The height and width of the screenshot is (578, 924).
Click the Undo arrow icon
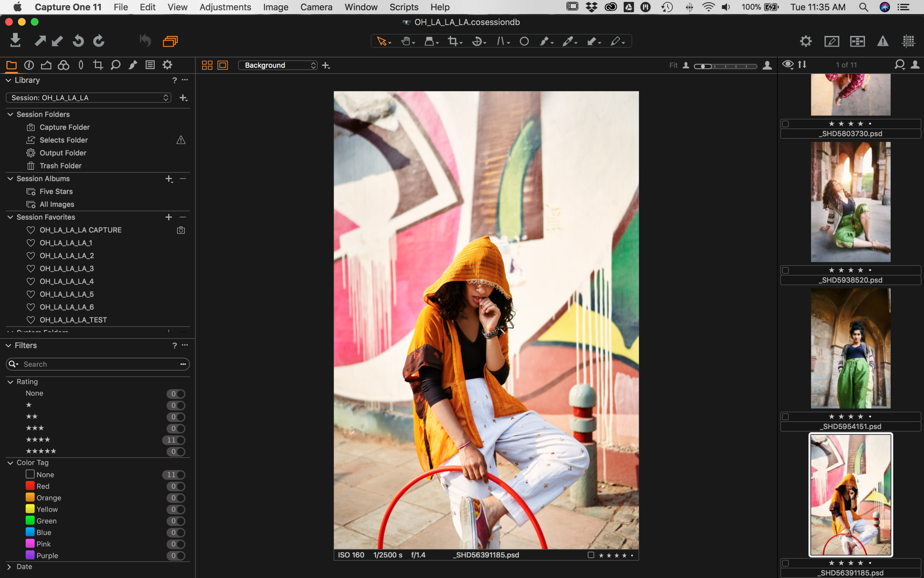click(146, 41)
